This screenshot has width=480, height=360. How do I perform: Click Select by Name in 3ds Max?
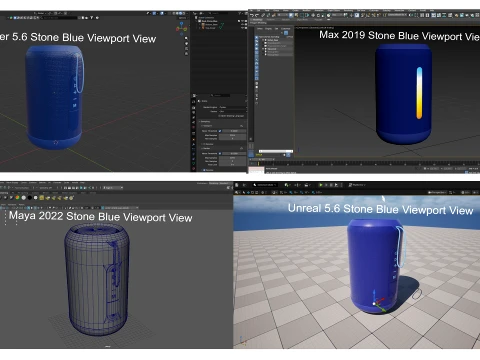(x=296, y=15)
